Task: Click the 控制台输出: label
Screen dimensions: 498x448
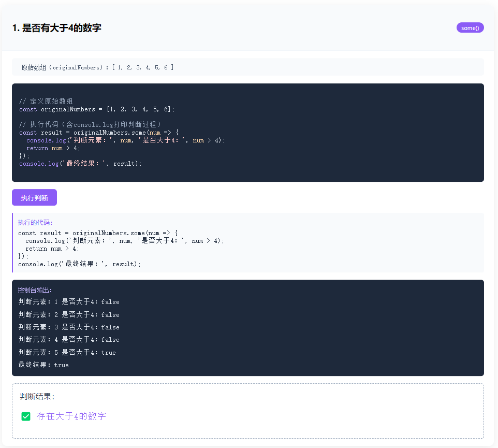Action: click(x=35, y=290)
